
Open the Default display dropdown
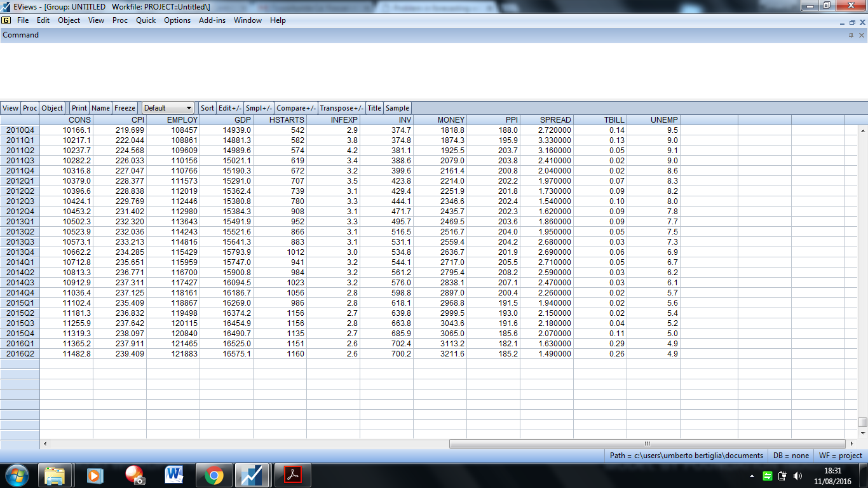[168, 108]
